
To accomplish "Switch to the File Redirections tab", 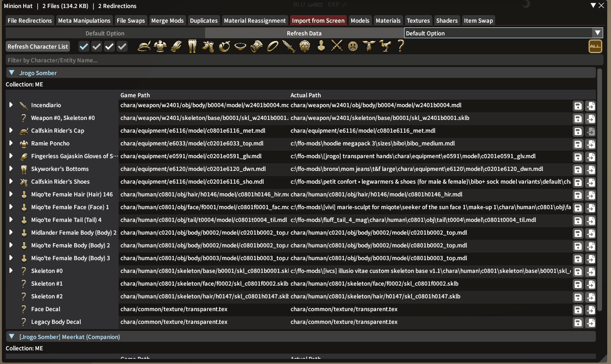I will click(x=30, y=21).
